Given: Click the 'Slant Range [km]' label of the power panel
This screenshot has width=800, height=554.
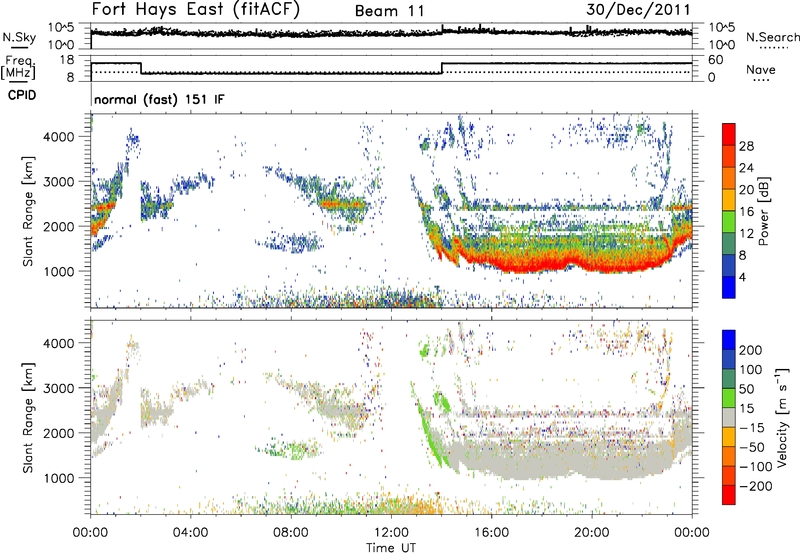Looking at the screenshot, I should click(28, 211).
